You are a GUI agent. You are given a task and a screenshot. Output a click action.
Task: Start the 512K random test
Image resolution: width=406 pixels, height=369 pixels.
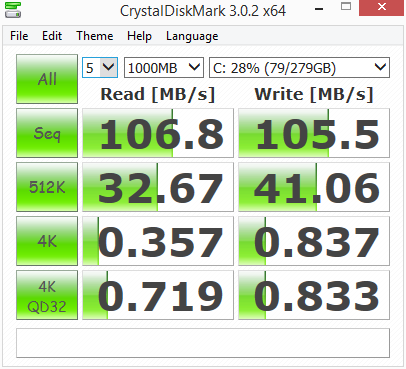(x=47, y=187)
